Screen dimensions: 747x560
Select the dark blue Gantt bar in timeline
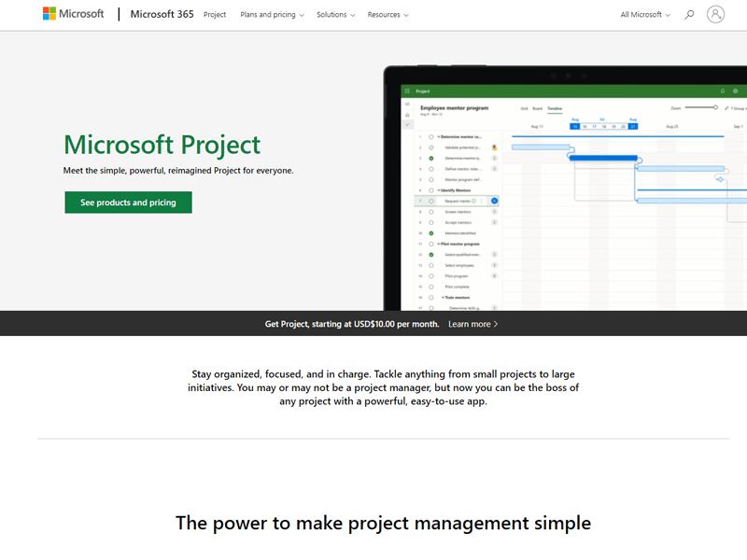point(603,158)
